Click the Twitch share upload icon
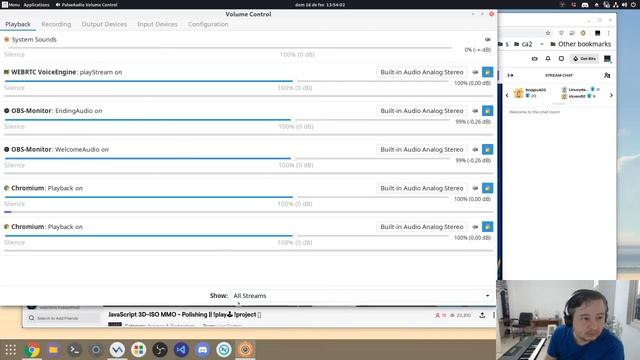 point(482,315)
